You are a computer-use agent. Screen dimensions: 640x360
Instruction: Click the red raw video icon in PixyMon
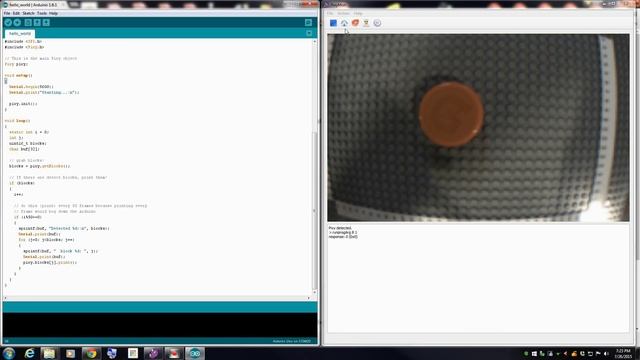356,23
